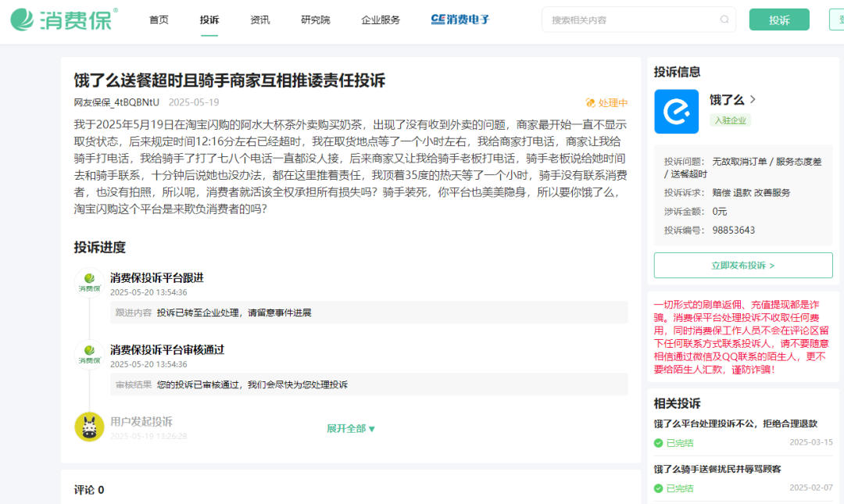Screen dimensions: 844x504
Task: Open the 饿了么 company name link
Action: point(727,99)
